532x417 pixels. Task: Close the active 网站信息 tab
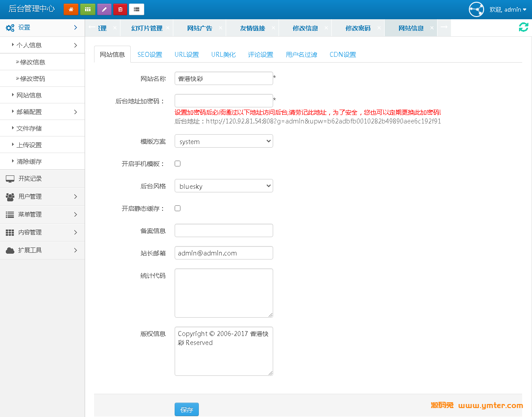point(432,28)
